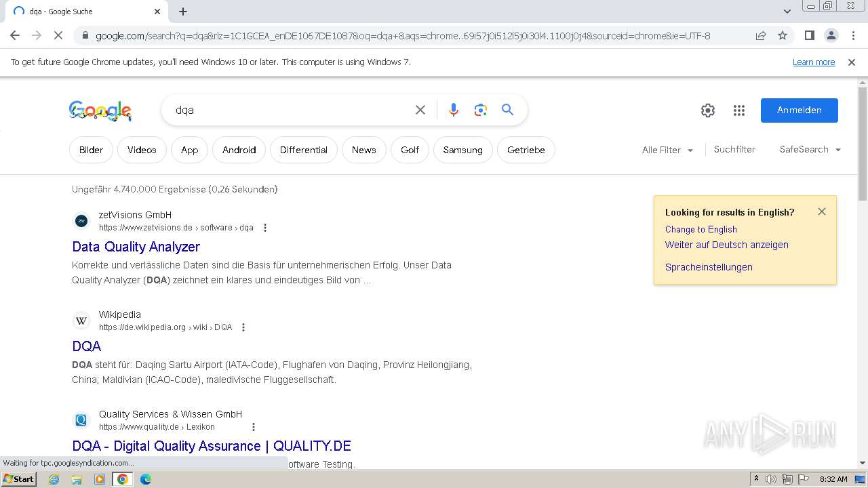Click Quality Services & Wissen GmbH name
Screen dimensions: 868x488
170,414
